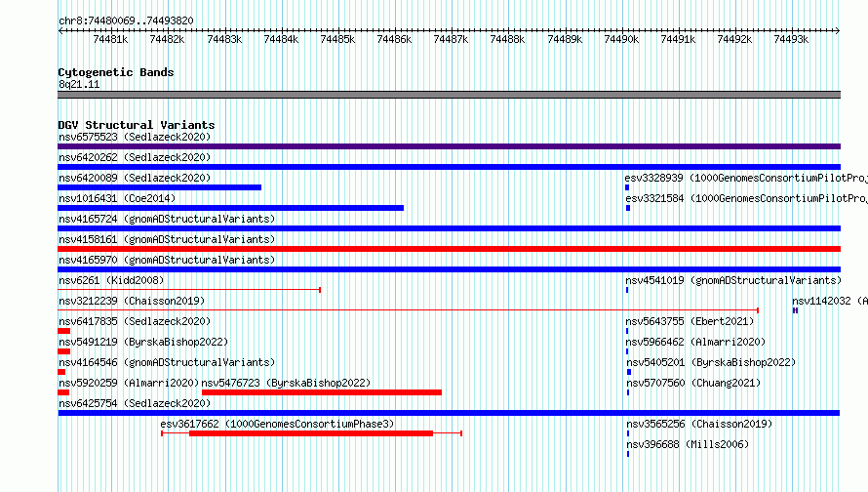Click tiny blue mark under nsv3565256

(x=628, y=433)
